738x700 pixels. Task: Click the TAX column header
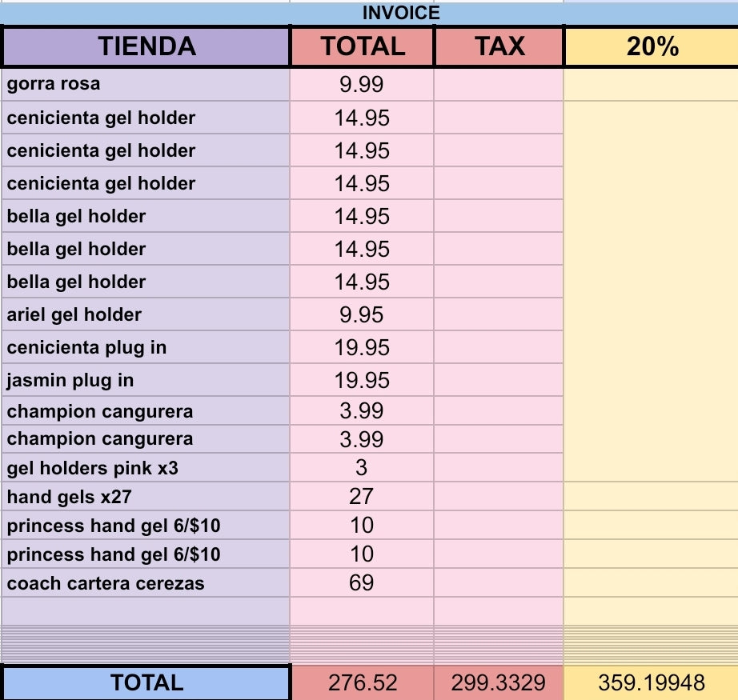499,46
